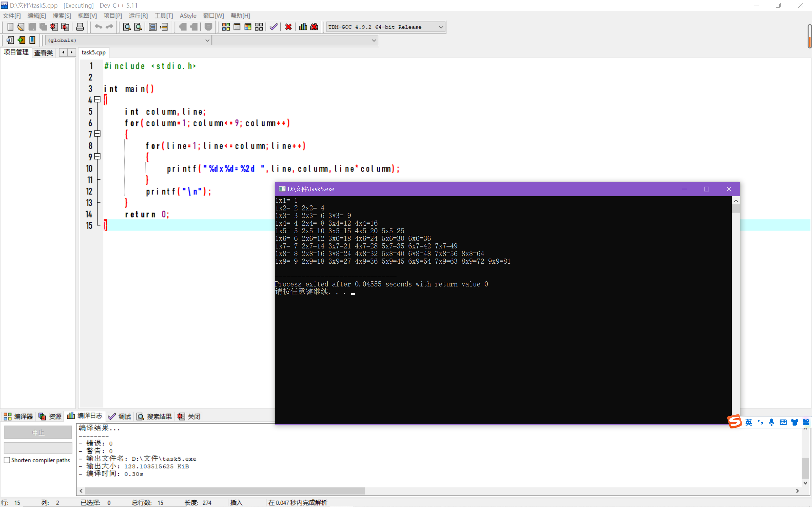The height and width of the screenshot is (507, 812).
Task: Enable Shorten compiler paths checkbox
Action: coord(7,460)
